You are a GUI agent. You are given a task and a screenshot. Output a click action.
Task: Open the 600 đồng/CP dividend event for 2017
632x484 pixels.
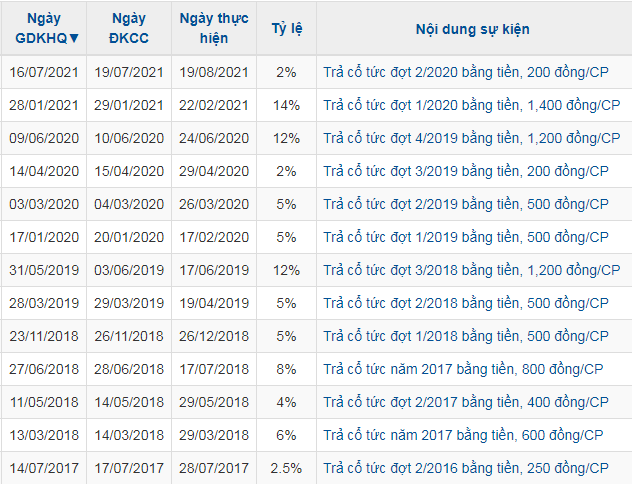(x=462, y=435)
